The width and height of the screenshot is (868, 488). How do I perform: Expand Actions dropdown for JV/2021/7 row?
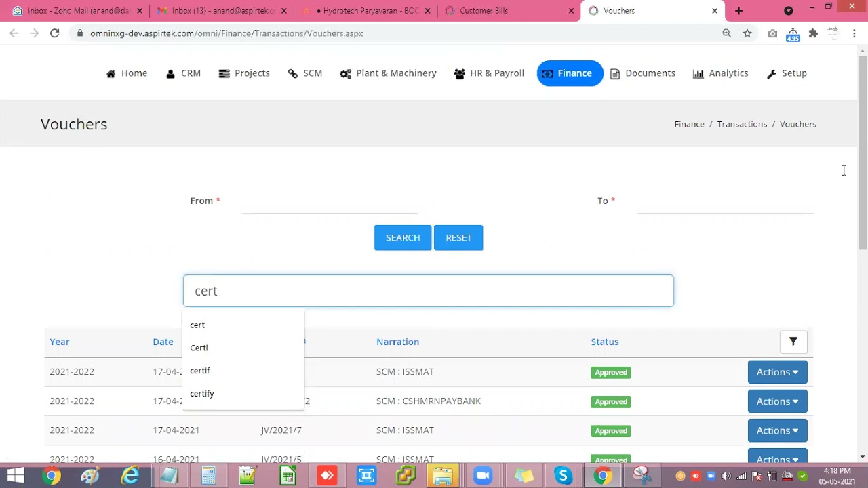tap(777, 430)
